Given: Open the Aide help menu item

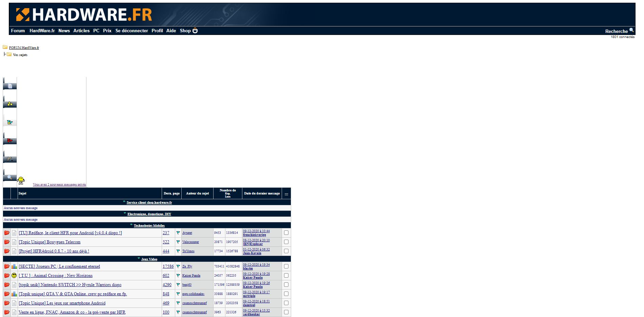Looking at the screenshot, I should [171, 31].
